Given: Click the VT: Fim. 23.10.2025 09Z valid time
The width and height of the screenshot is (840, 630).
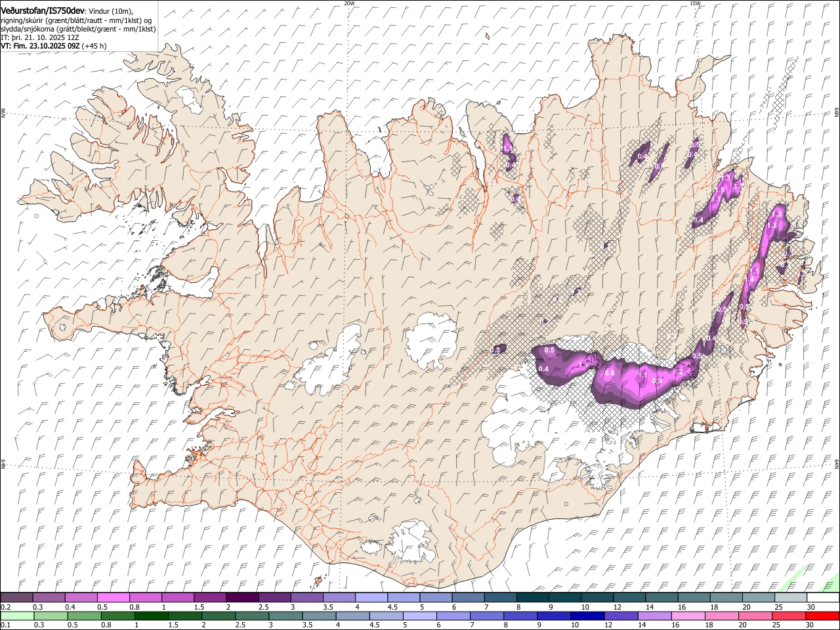Looking at the screenshot, I should 40,46.
